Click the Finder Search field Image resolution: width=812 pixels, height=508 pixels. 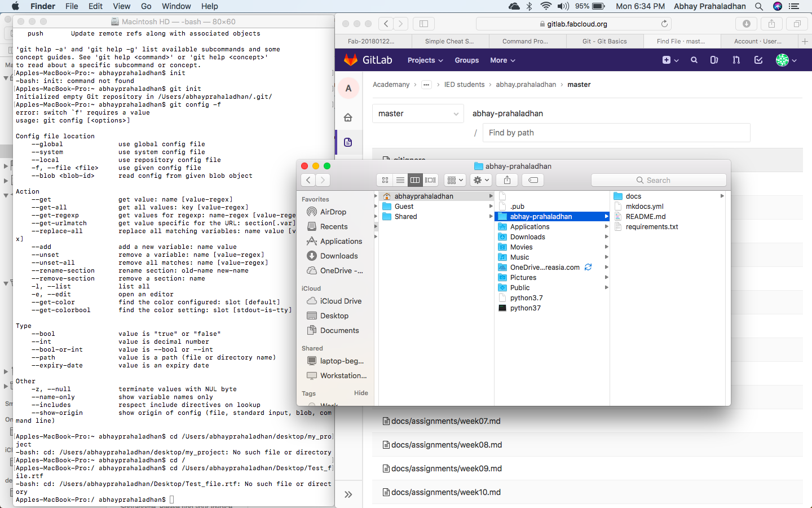(x=659, y=180)
